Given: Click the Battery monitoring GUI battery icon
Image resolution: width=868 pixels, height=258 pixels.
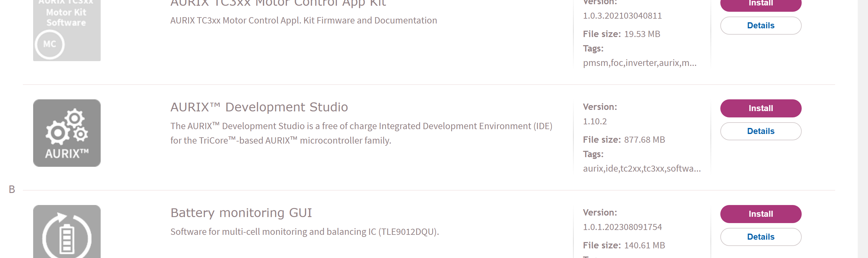Looking at the screenshot, I should 67,232.
